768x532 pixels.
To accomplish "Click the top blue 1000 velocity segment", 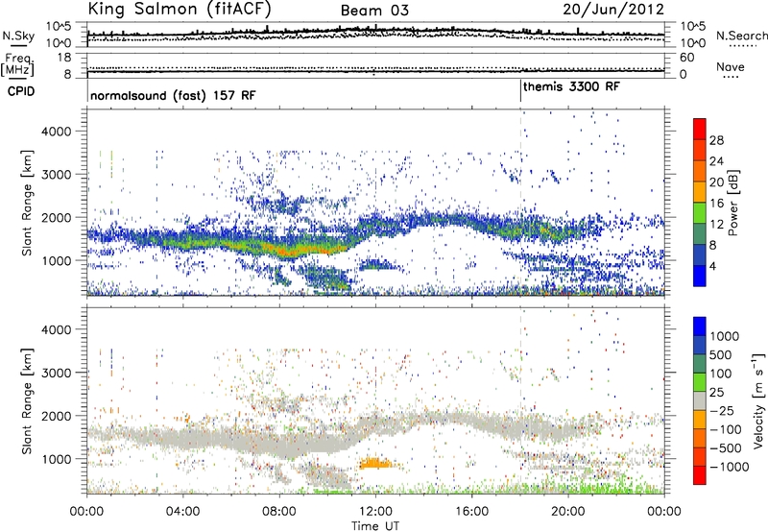I will pos(700,326).
